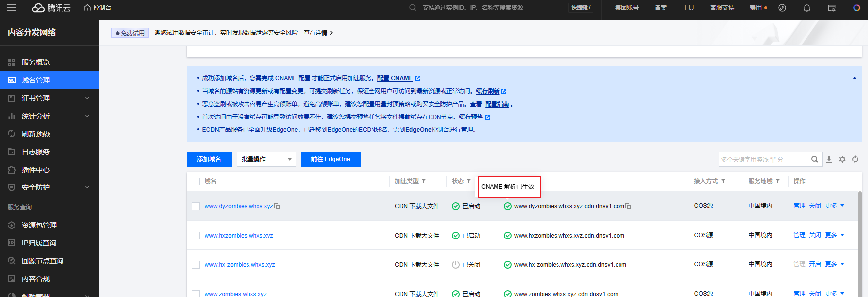Select the www.hx-zombies.whxs.xyz row checkbox
The width and height of the screenshot is (868, 297).
[196, 265]
